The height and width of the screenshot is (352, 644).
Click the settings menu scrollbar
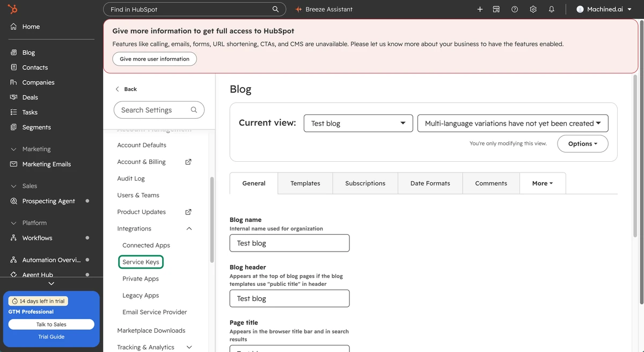coord(212,219)
